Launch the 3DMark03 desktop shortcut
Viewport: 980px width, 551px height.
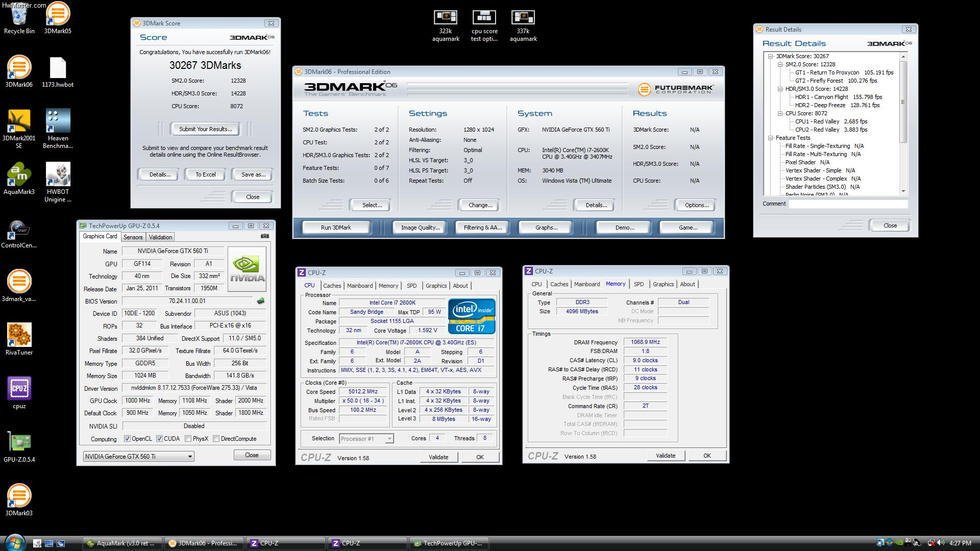[19, 500]
